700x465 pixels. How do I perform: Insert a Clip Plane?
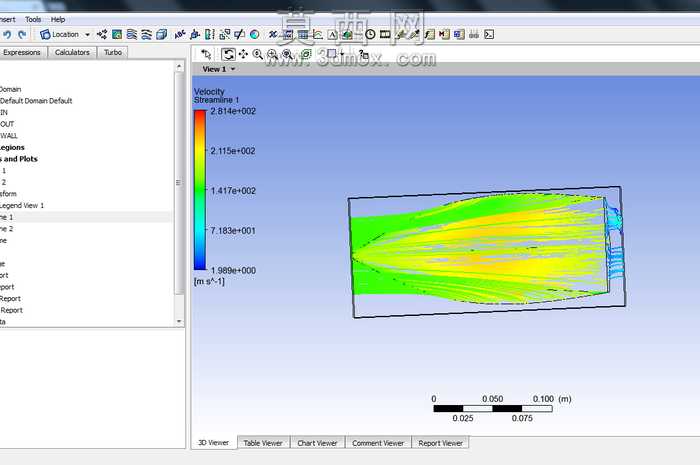pyautogui.click(x=239, y=34)
